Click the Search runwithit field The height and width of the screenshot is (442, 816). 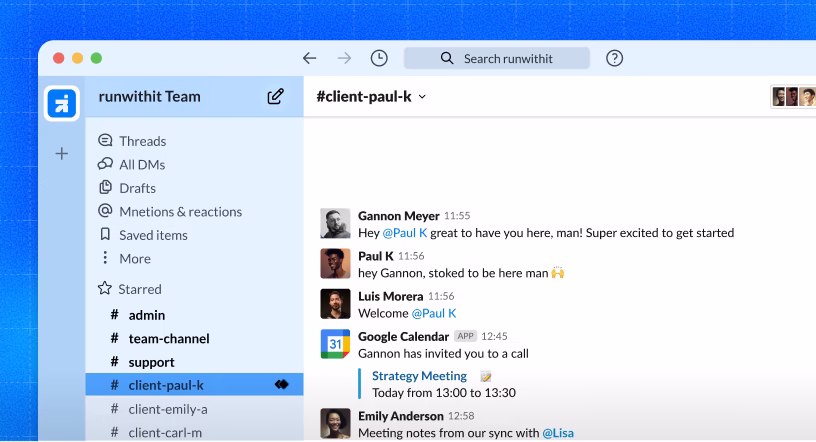[x=497, y=58]
